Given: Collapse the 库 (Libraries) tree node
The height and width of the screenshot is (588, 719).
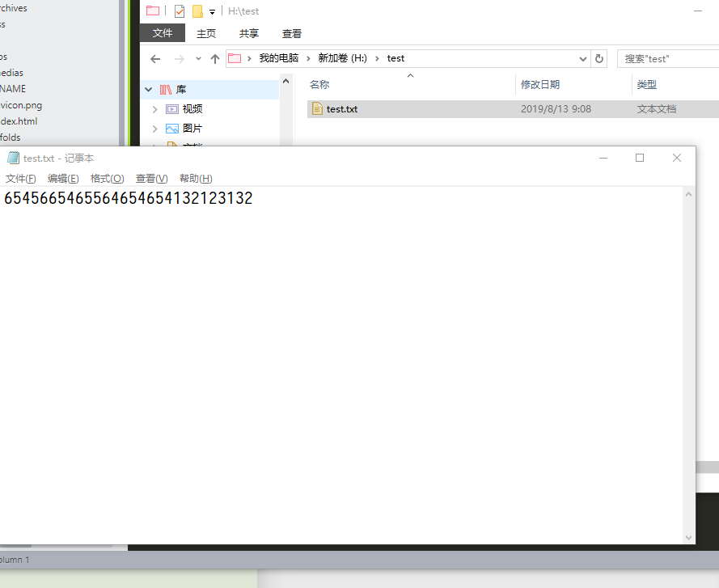Looking at the screenshot, I should 148,90.
